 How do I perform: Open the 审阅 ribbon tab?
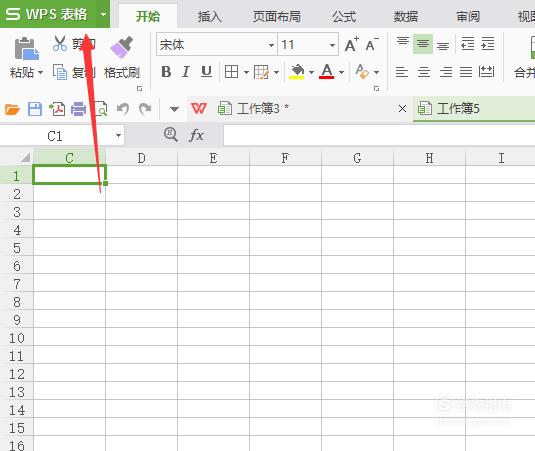click(x=468, y=16)
